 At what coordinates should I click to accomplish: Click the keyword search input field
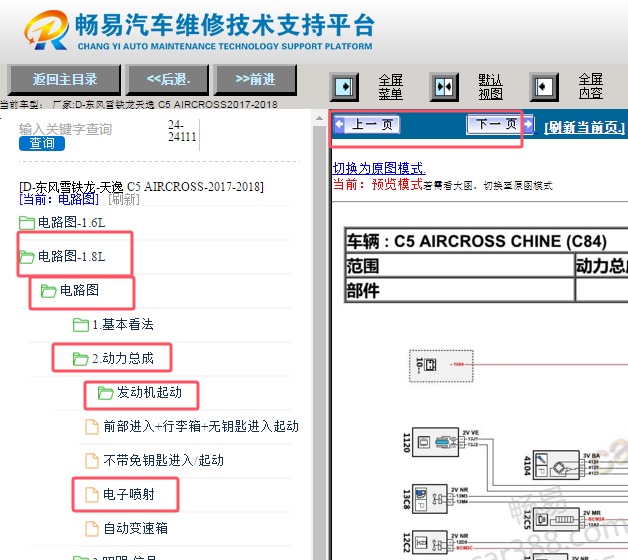88,129
